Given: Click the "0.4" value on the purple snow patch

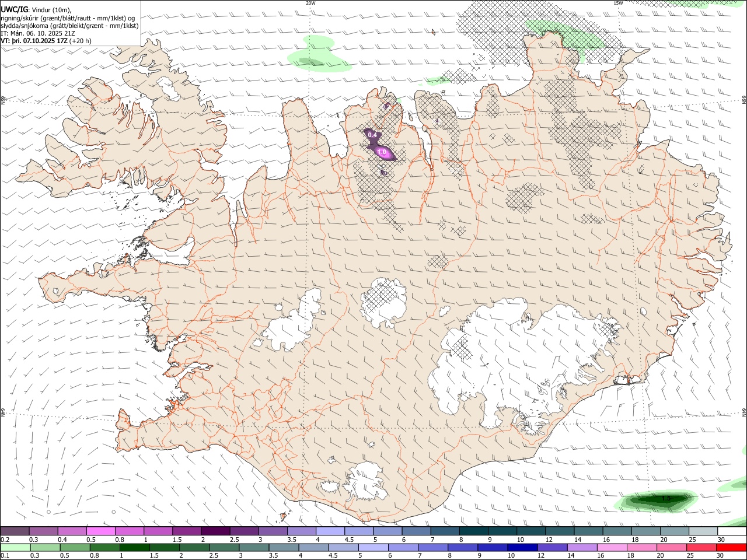Looking at the screenshot, I should 372,135.
